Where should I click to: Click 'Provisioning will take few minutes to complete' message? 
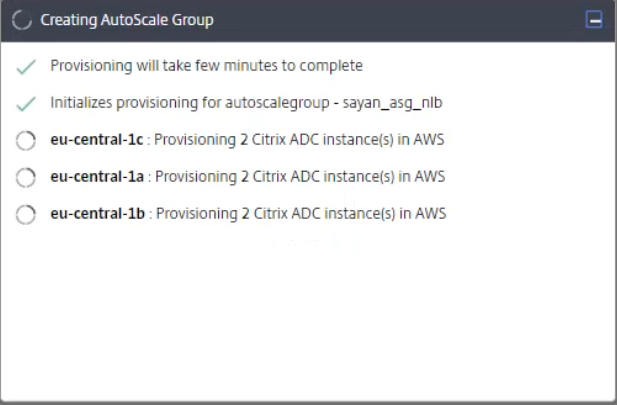coord(206,66)
